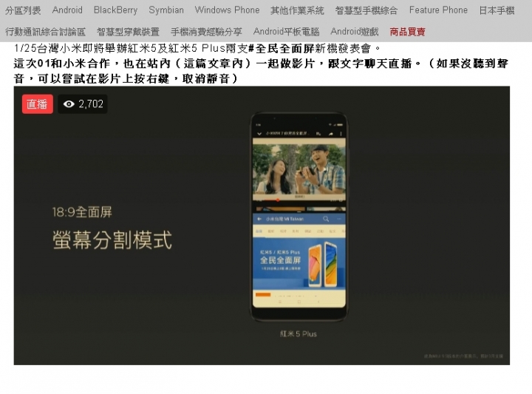The width and height of the screenshot is (532, 394).
Task: Click the back arrow beside 小米台灣
Action: click(x=259, y=220)
